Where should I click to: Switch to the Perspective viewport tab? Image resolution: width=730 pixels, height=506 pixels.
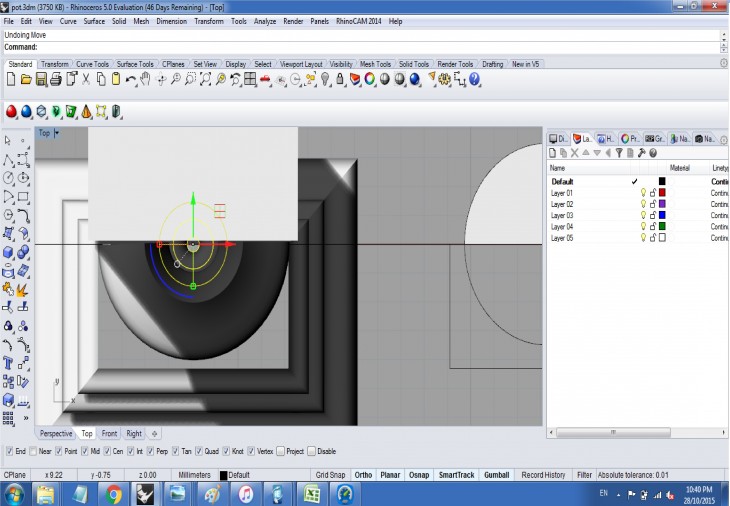(x=56, y=434)
